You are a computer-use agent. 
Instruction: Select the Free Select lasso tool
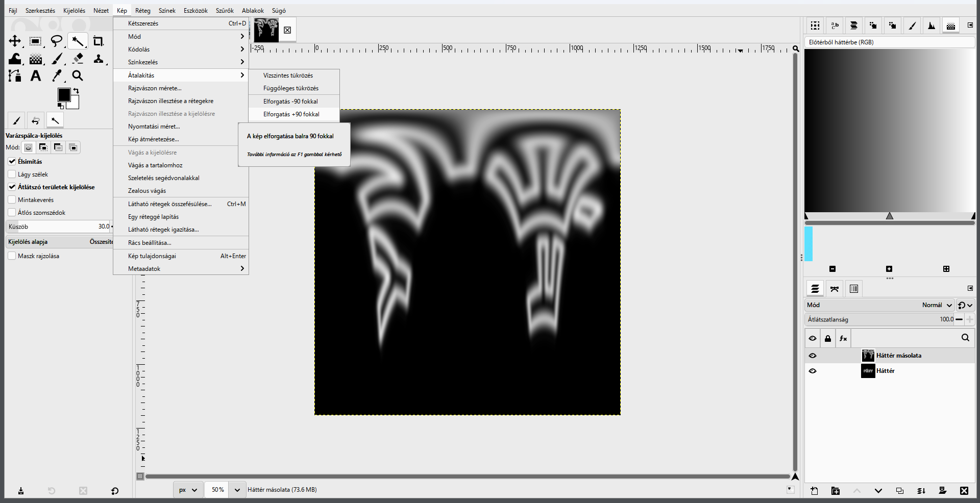click(57, 41)
